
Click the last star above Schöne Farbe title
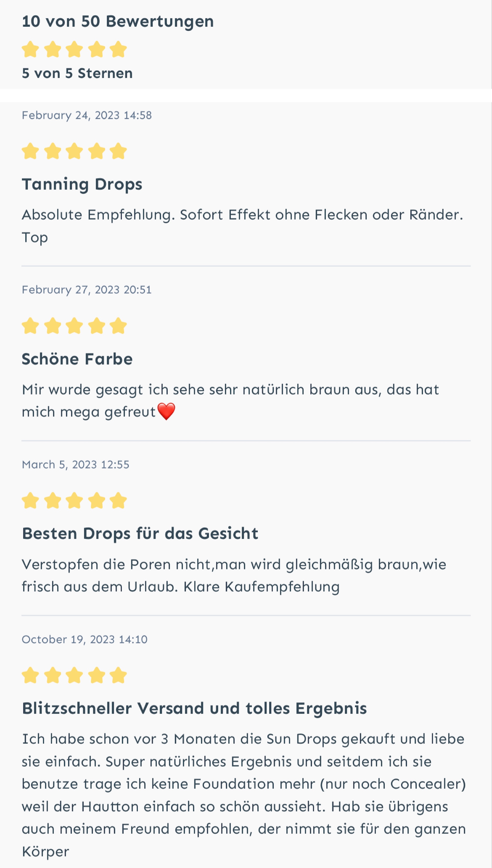click(118, 326)
